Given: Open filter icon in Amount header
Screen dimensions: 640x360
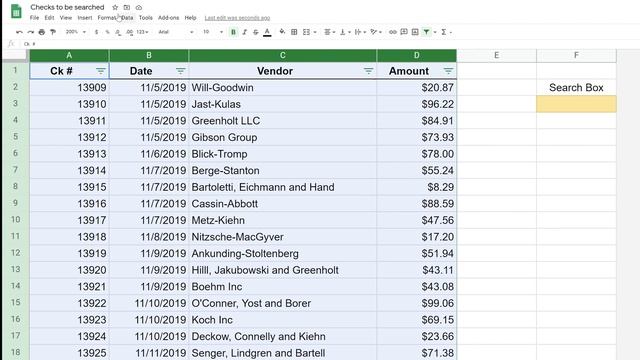Looking at the screenshot, I should 448,71.
